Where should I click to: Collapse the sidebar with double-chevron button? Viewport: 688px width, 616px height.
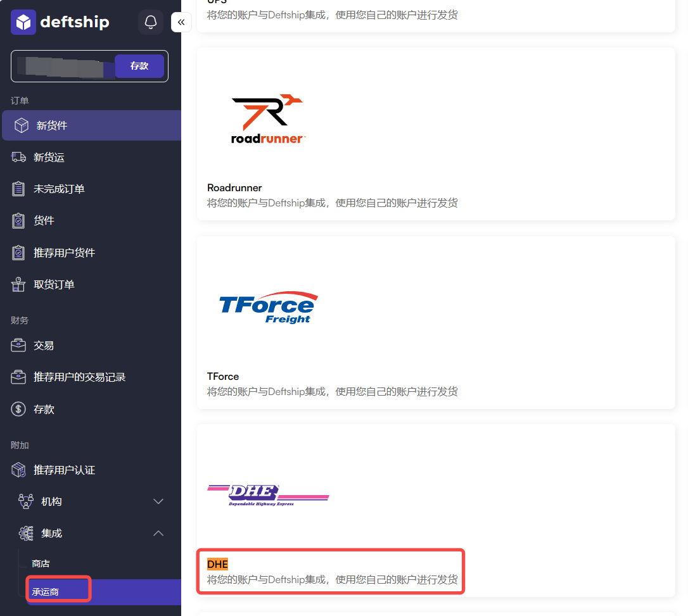point(181,22)
